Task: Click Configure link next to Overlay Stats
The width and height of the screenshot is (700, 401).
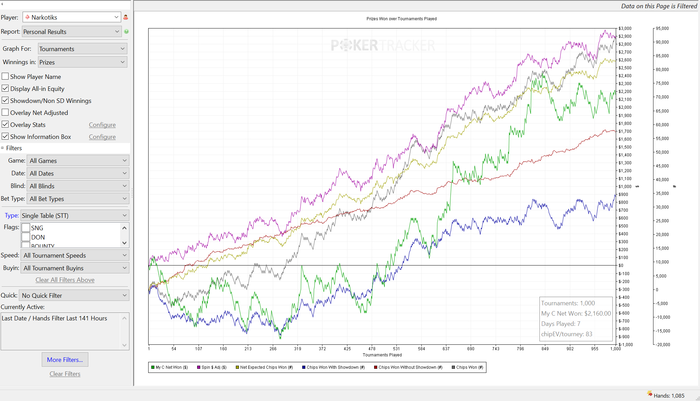Action: [102, 125]
